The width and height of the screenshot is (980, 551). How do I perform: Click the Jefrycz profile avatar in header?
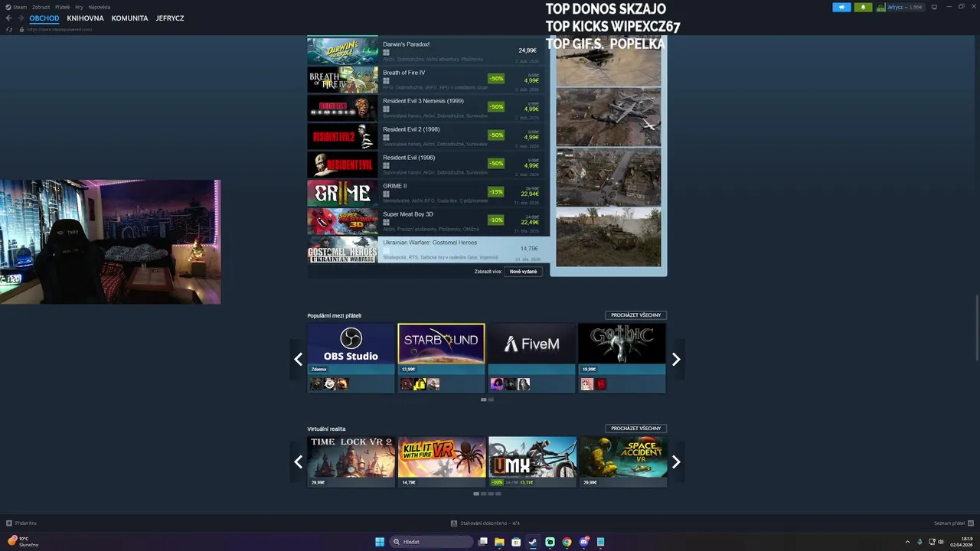coord(880,7)
